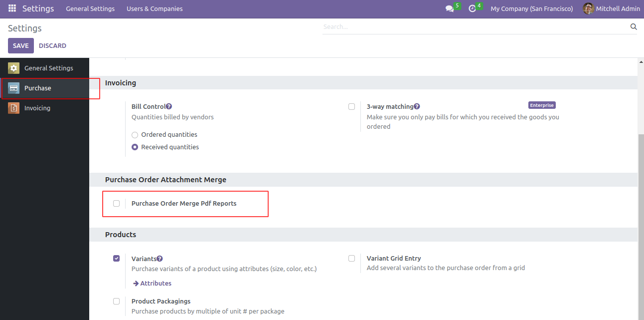Click the Products section header
This screenshot has height=320, width=644.
121,235
